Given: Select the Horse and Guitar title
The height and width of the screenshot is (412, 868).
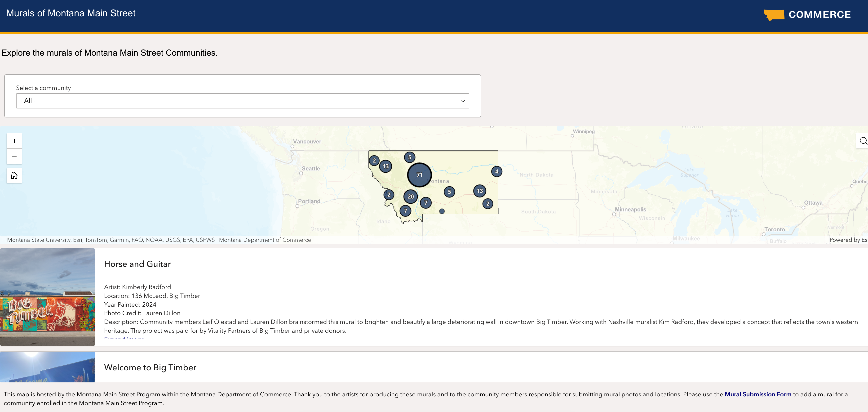Looking at the screenshot, I should click(137, 264).
